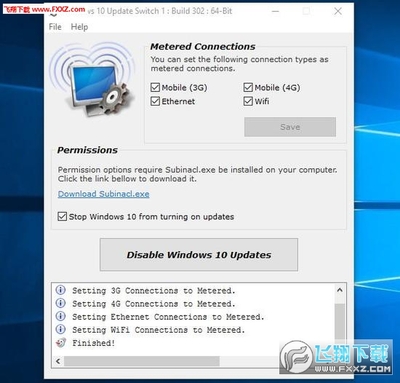Click the horizontal scrollbar thumb in log

point(142,361)
